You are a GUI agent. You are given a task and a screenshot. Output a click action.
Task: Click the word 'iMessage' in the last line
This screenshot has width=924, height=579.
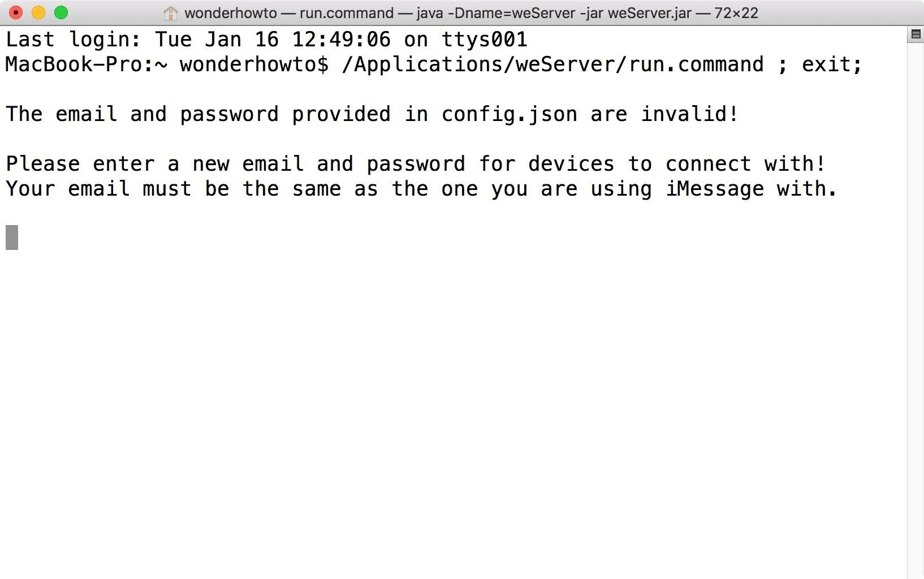pyautogui.click(x=715, y=189)
